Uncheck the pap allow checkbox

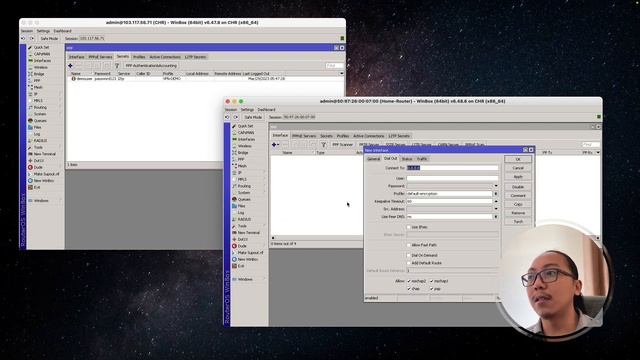pos(431,289)
